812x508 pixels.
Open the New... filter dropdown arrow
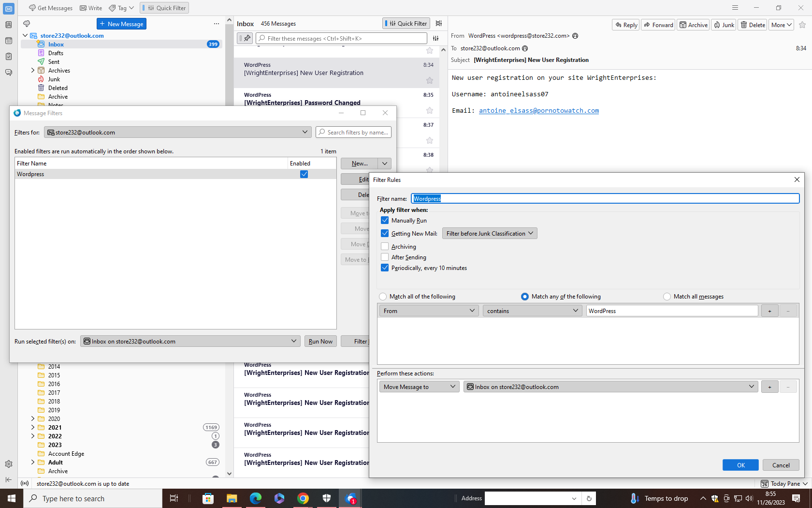[385, 164]
